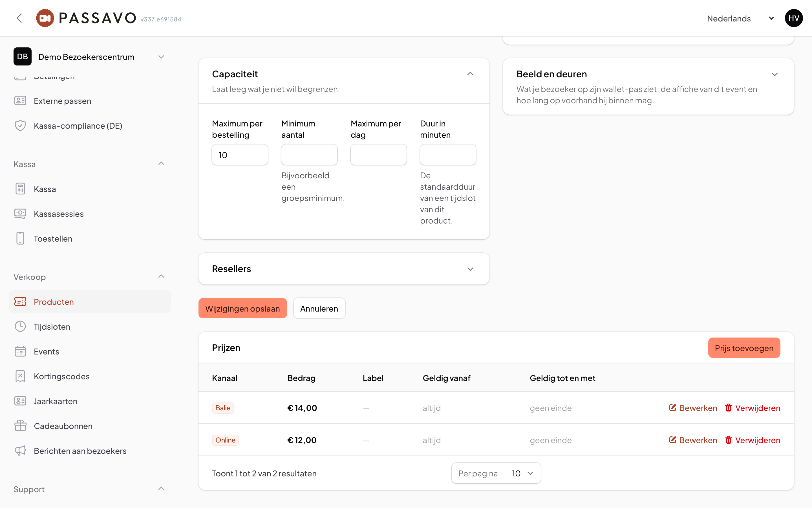
Task: Open the Demo Bezoekerscentrum organisation switcher
Action: click(x=90, y=56)
